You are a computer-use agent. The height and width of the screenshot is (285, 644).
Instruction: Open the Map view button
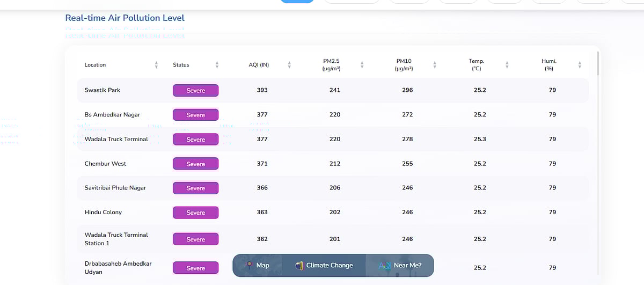pos(258,265)
